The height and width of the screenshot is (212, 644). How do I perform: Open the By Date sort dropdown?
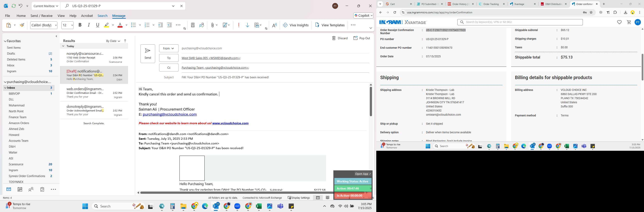click(x=113, y=41)
